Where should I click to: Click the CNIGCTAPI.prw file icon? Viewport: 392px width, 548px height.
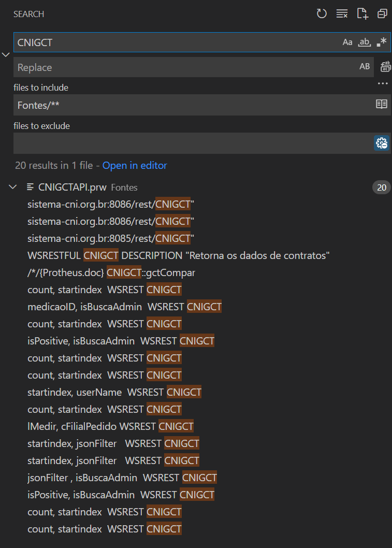tap(31, 187)
